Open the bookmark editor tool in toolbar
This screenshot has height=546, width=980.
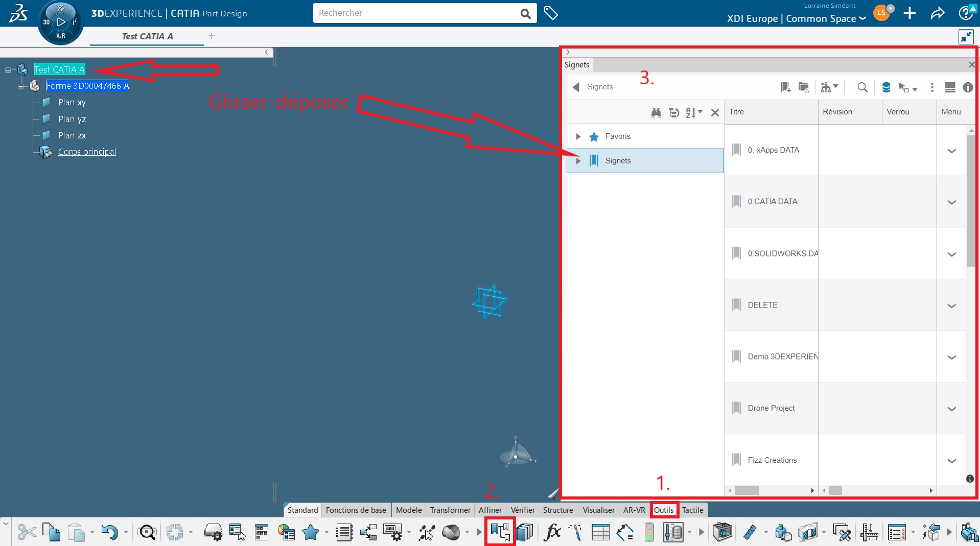point(499,532)
